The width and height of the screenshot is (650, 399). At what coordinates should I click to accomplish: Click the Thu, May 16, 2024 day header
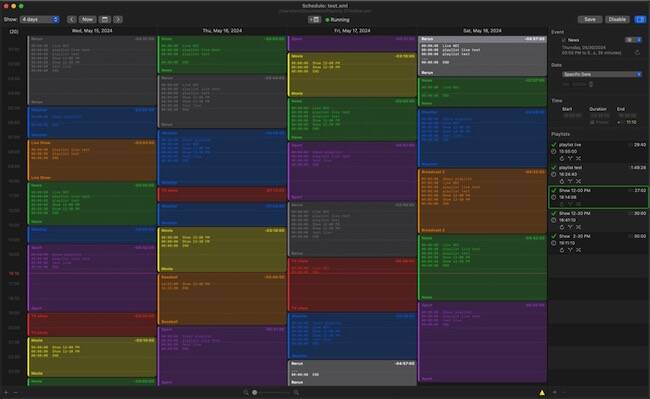tap(222, 31)
